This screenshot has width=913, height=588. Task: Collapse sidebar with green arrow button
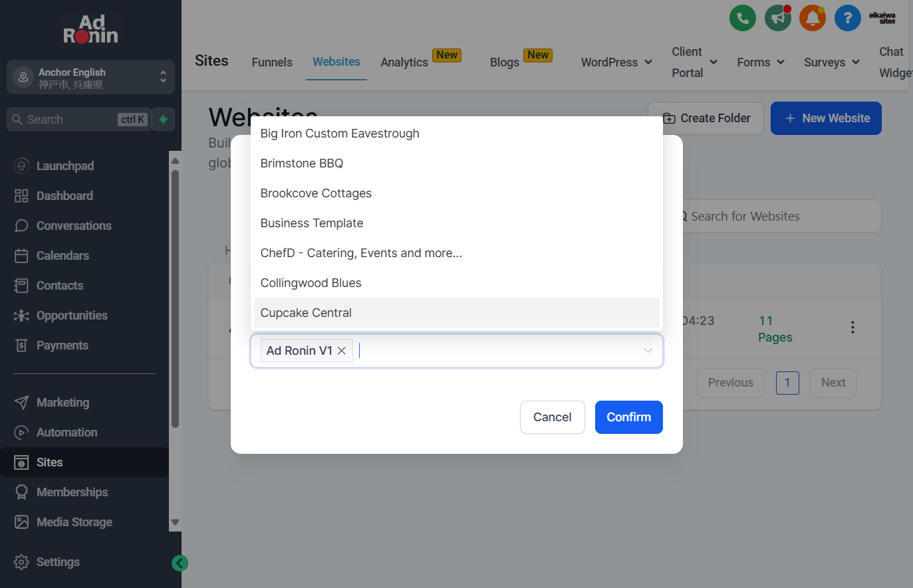point(180,563)
